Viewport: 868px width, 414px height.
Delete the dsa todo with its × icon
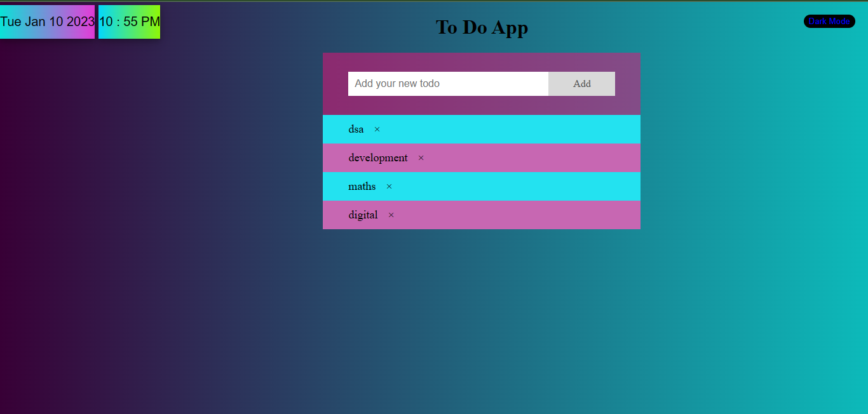click(x=377, y=130)
